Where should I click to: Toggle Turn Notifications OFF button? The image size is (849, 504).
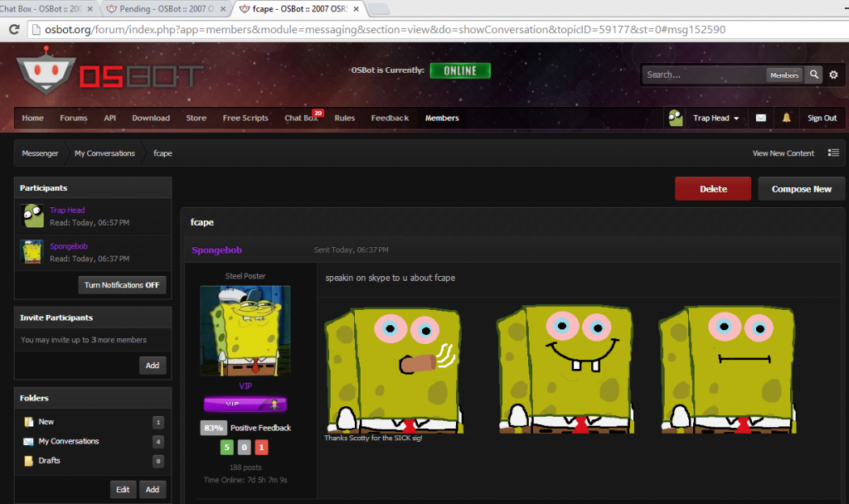[123, 285]
